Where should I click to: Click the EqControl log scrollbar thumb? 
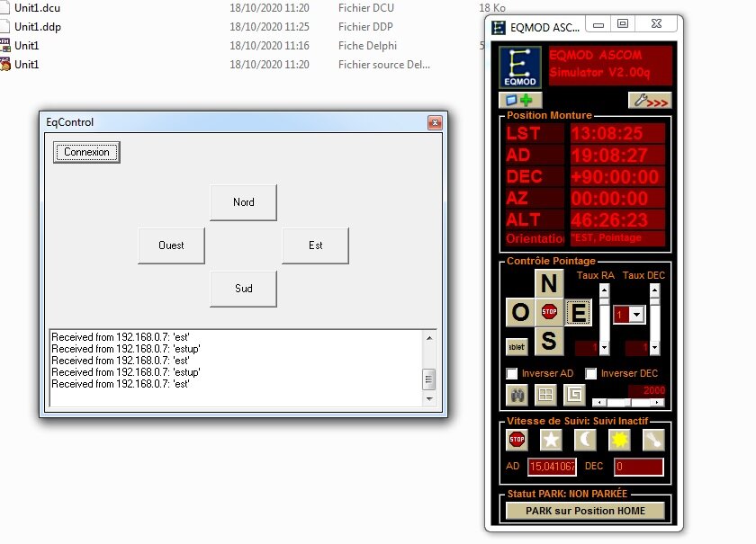coord(429,379)
